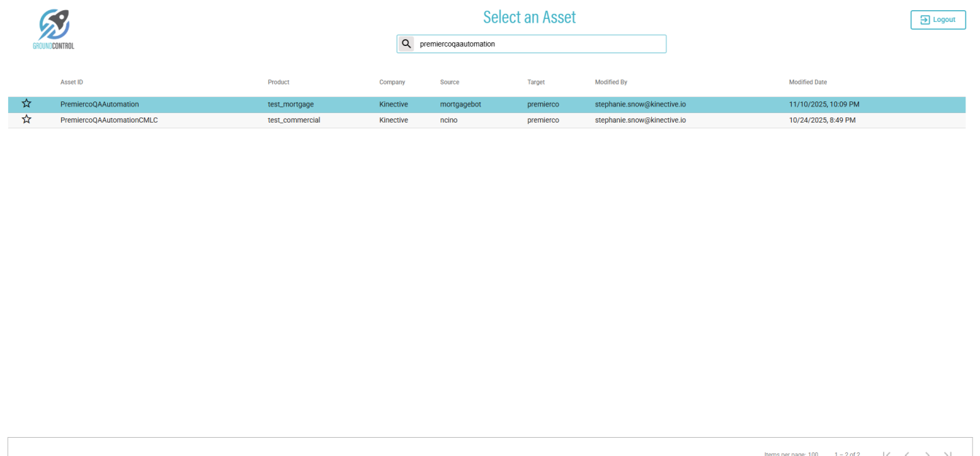Sort by the Asset ID column header
Screen dimensions: 980x456
coord(71,82)
